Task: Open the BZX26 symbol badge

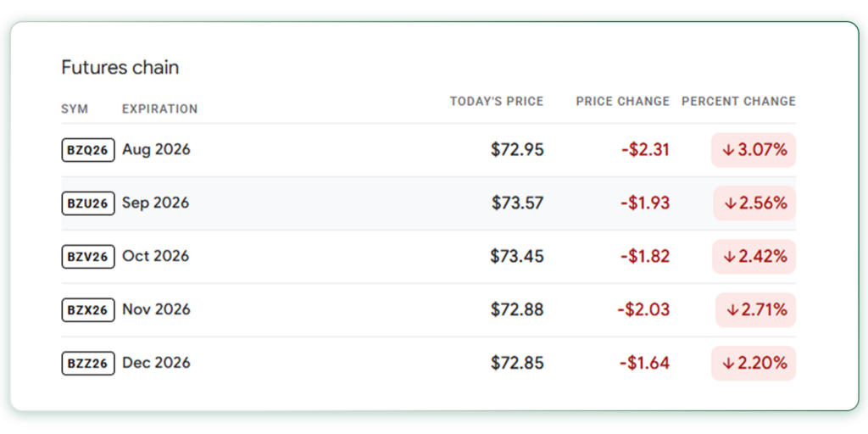Action: point(88,309)
